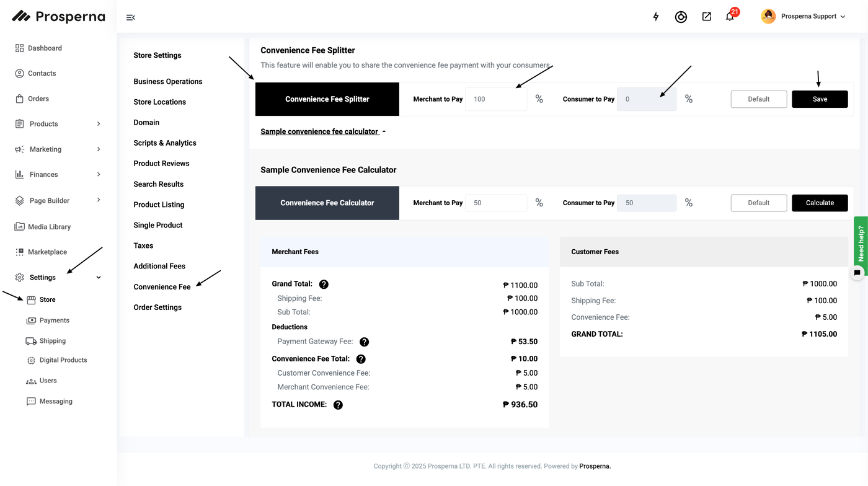Image resolution: width=868 pixels, height=486 pixels.
Task: Open the chat bubble help widget
Action: 857,272
